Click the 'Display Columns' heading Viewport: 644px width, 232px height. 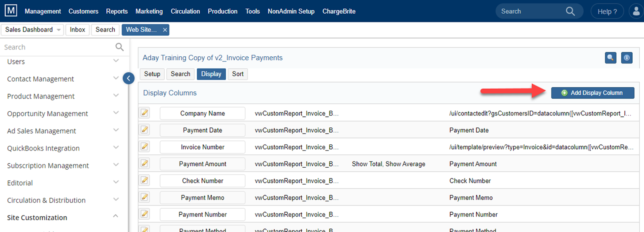click(170, 93)
